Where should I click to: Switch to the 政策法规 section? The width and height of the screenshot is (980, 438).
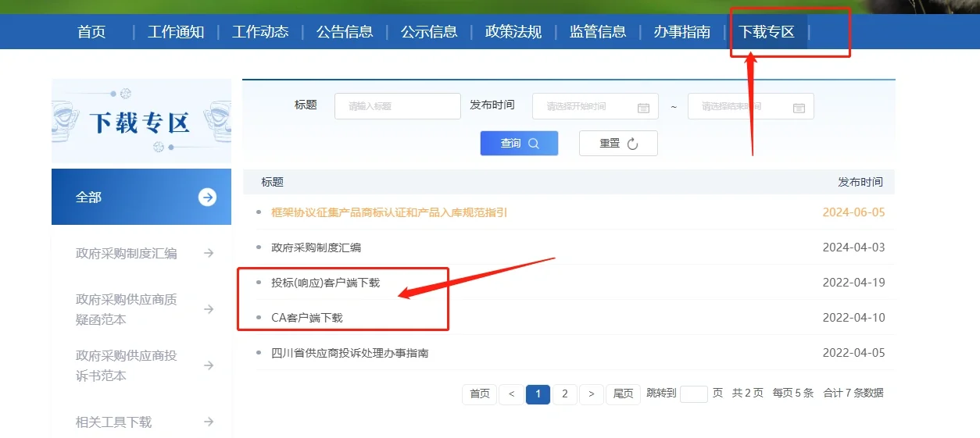(513, 32)
